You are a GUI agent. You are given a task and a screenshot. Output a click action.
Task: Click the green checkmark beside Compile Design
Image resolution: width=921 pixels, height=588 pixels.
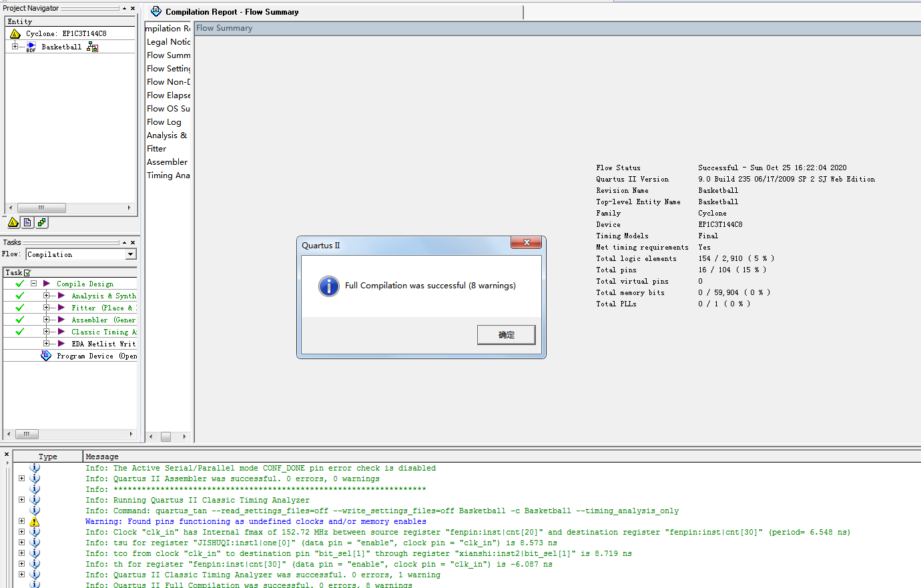click(20, 284)
